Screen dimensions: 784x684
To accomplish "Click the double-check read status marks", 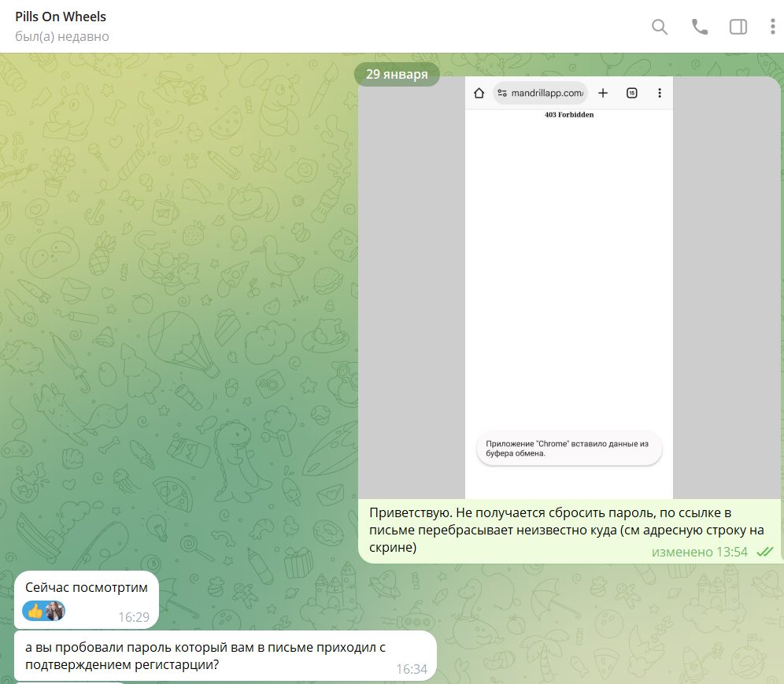I will [x=764, y=552].
